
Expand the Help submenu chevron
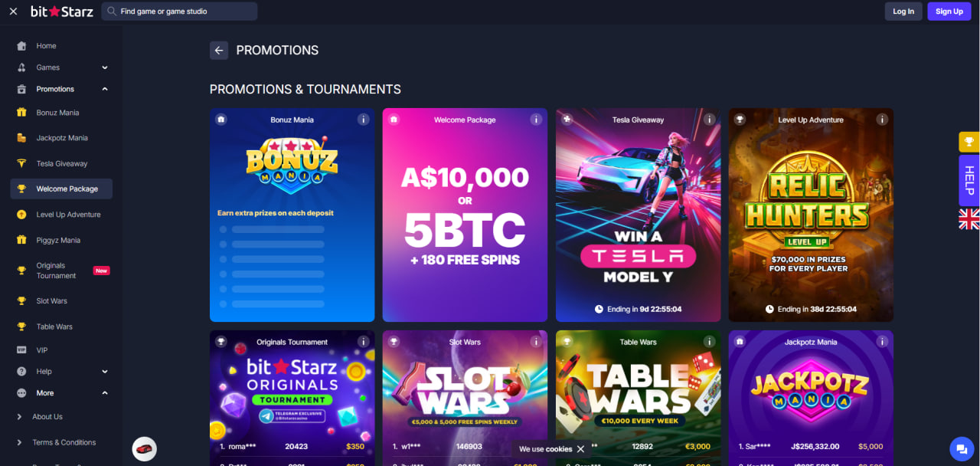(x=105, y=372)
